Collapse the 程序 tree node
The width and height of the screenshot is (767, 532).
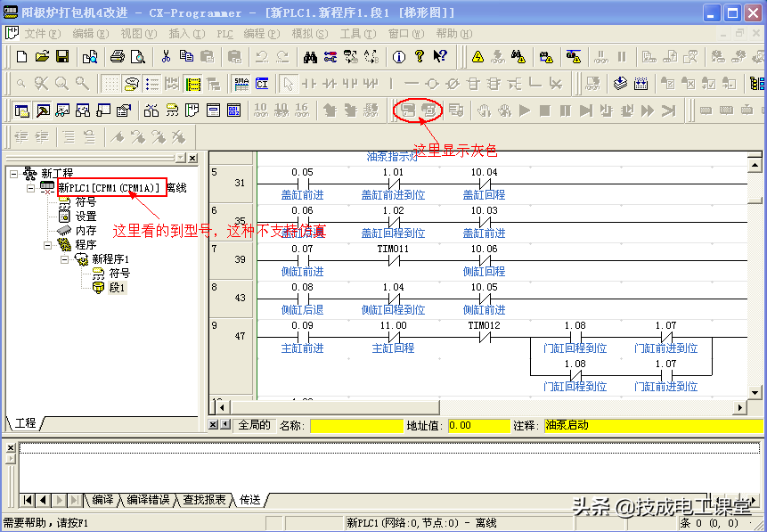(47, 245)
